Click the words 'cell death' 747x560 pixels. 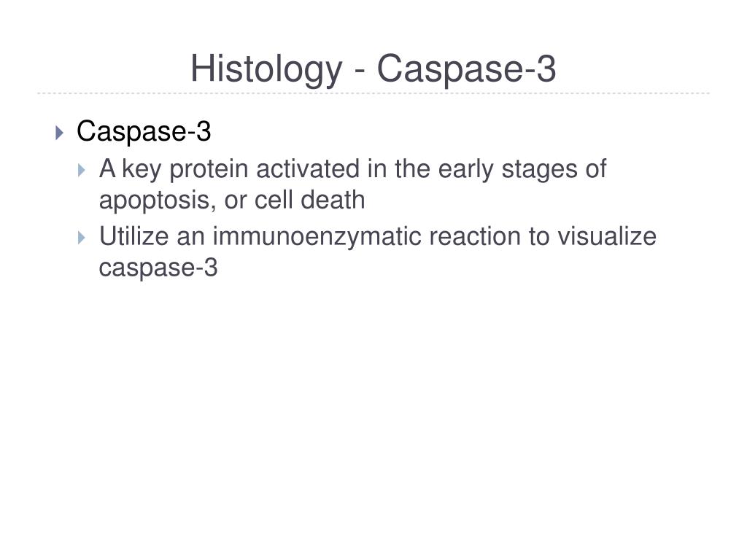point(309,200)
